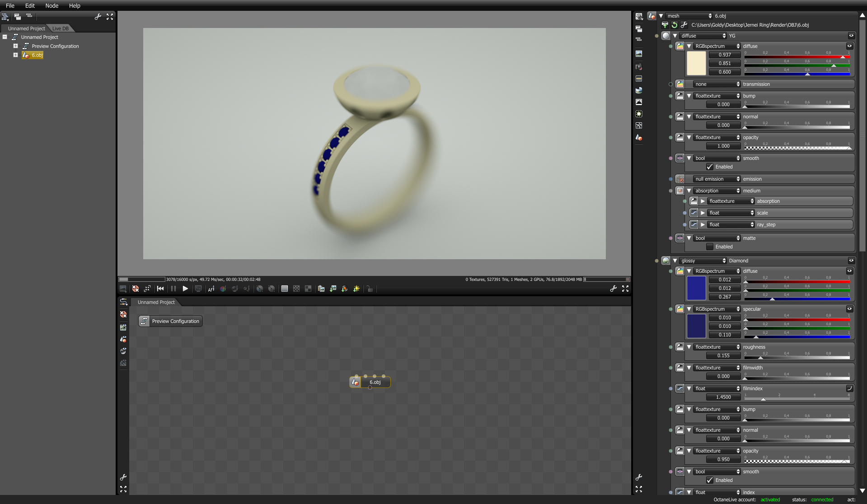Click the mesh node icon in the inspector header

[x=651, y=16]
